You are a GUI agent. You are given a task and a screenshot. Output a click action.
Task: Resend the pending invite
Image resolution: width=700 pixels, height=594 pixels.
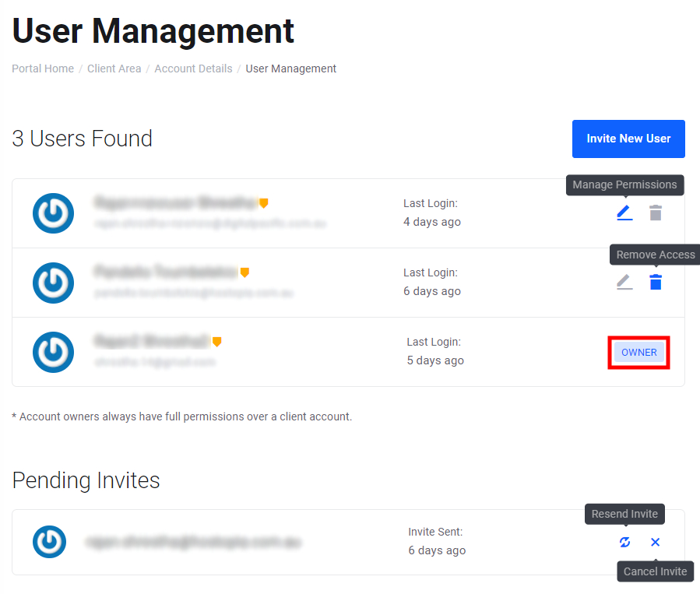(624, 542)
